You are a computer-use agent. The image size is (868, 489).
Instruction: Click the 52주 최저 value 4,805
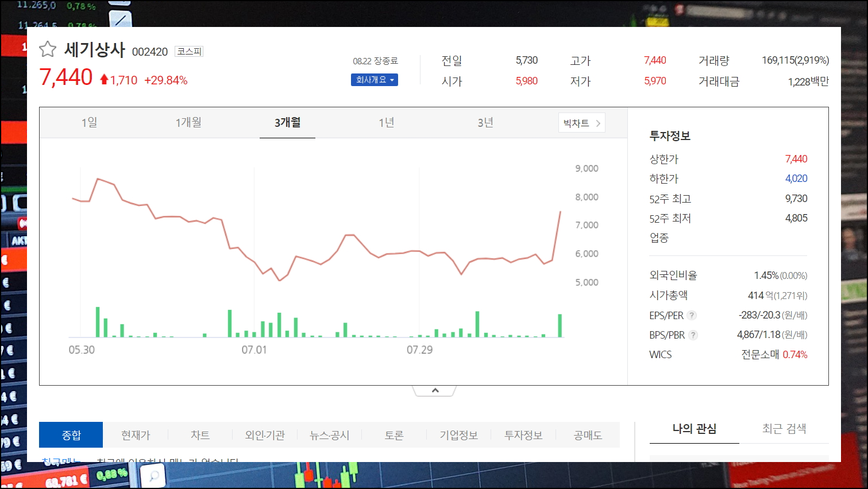(796, 218)
